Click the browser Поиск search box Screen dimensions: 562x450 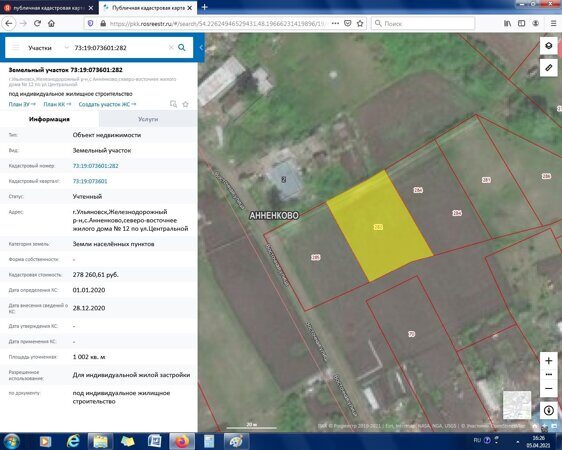click(423, 23)
